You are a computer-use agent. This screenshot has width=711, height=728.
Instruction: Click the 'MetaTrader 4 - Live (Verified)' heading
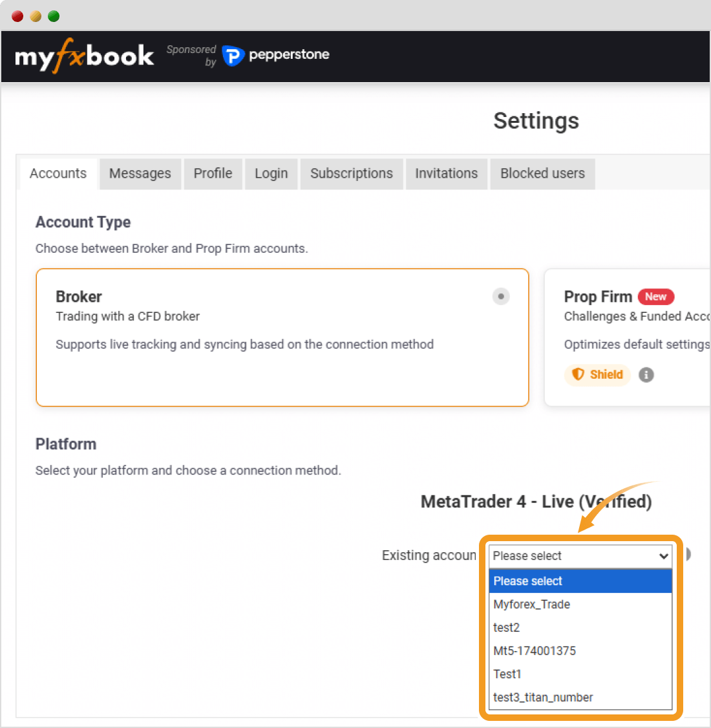(536, 502)
